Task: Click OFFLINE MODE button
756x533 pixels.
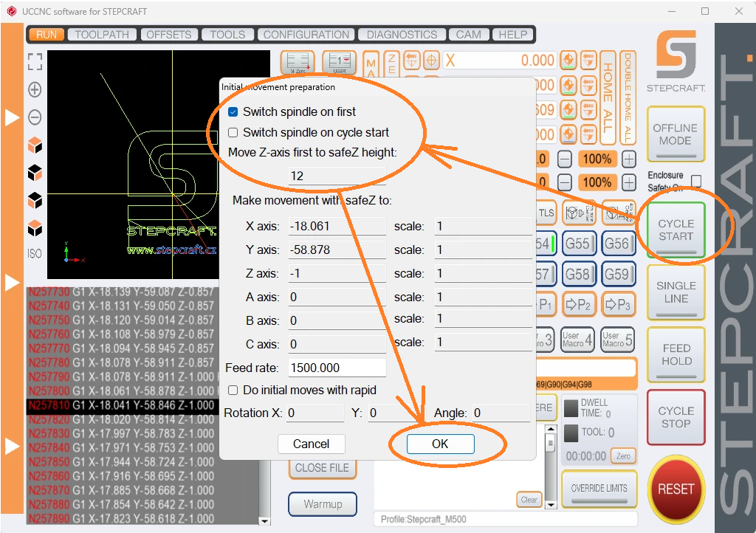Action: pyautogui.click(x=676, y=134)
